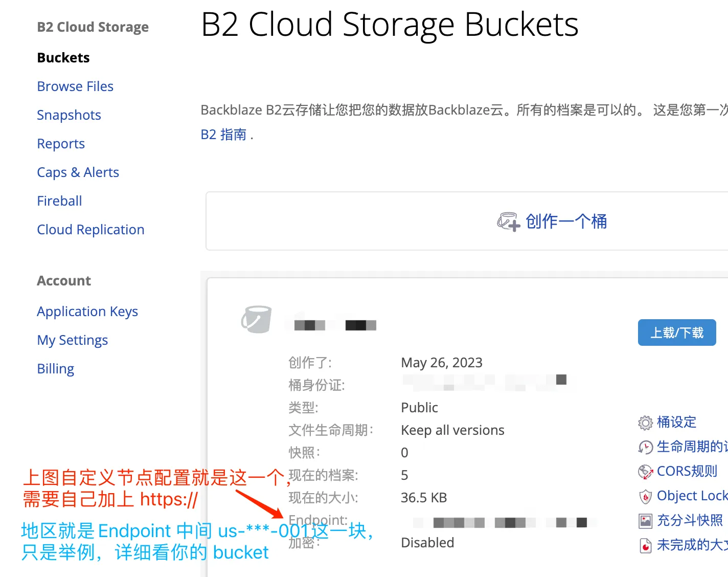The width and height of the screenshot is (728, 577).
Task: Open the Buckets page in sidebar
Action: [x=63, y=58]
